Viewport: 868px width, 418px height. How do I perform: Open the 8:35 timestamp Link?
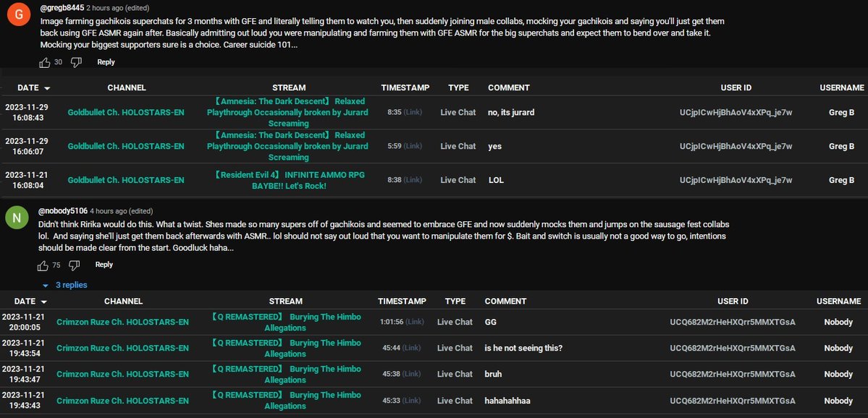pos(413,112)
